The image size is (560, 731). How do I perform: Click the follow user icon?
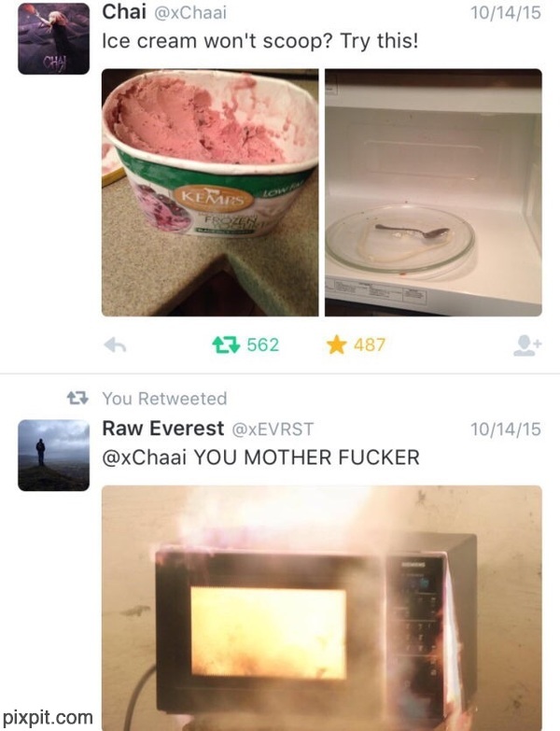pos(527,345)
